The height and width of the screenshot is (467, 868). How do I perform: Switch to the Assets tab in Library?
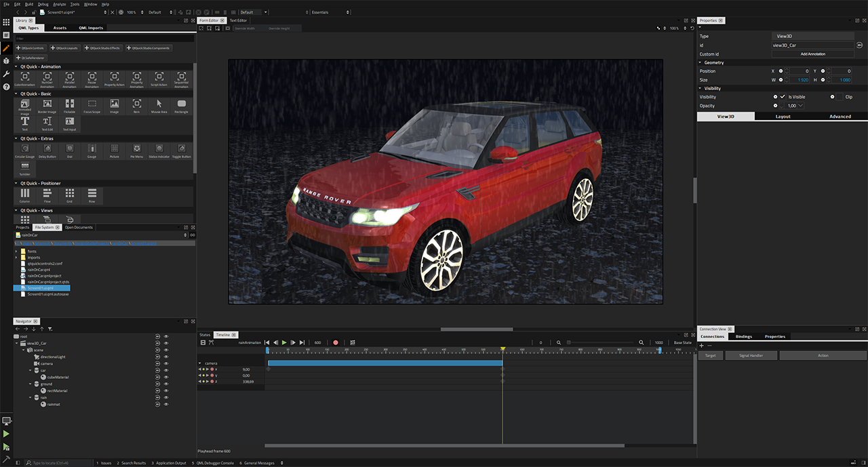coord(60,28)
